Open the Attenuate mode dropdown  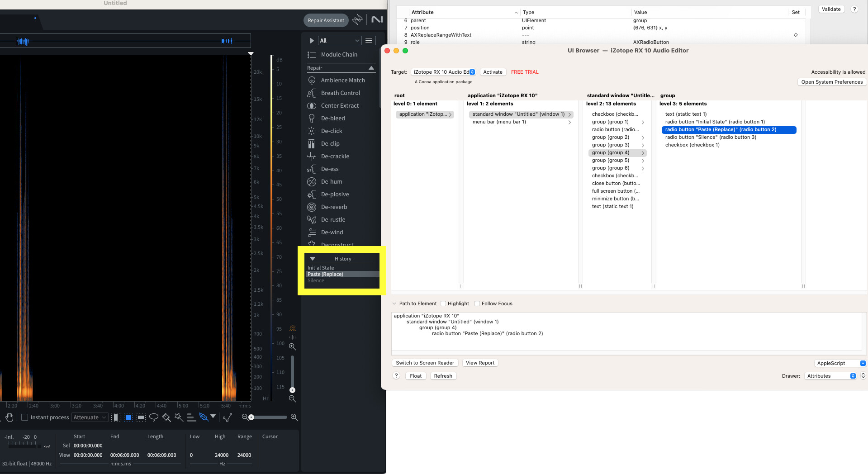click(x=90, y=417)
